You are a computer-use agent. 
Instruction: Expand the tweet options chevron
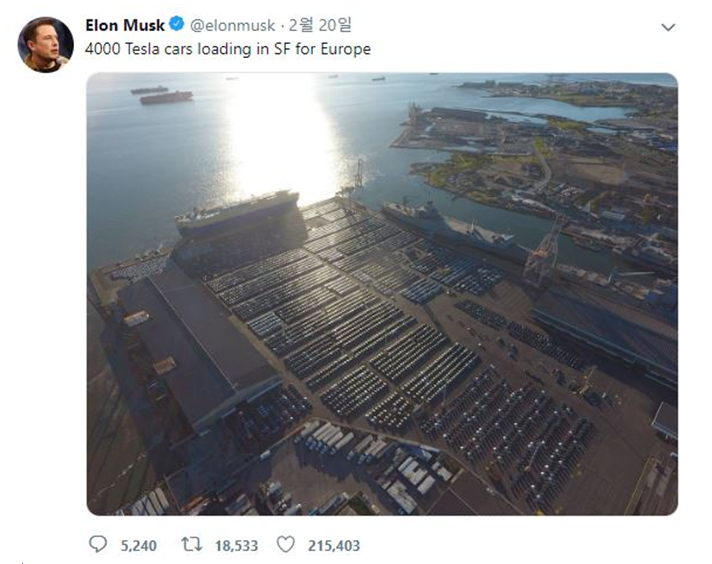668,27
